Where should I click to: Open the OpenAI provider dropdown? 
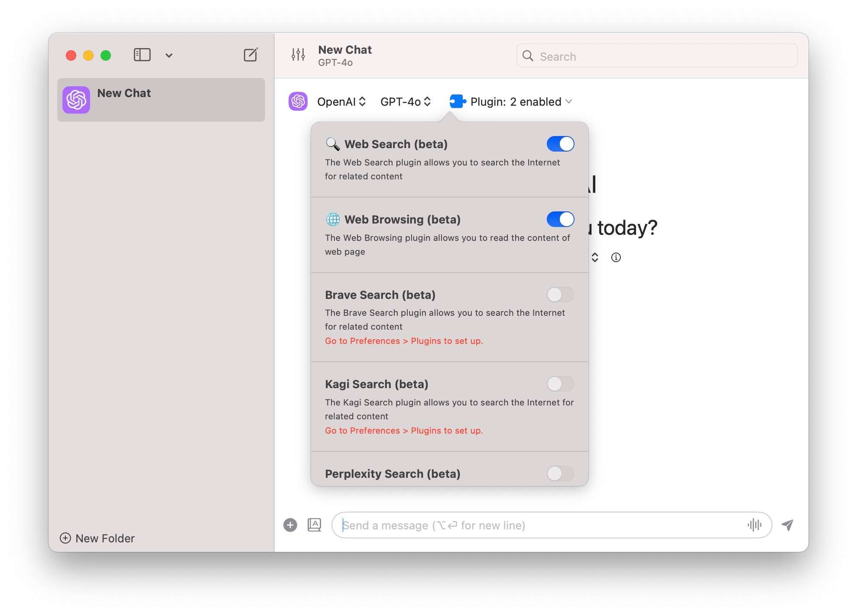coord(341,102)
